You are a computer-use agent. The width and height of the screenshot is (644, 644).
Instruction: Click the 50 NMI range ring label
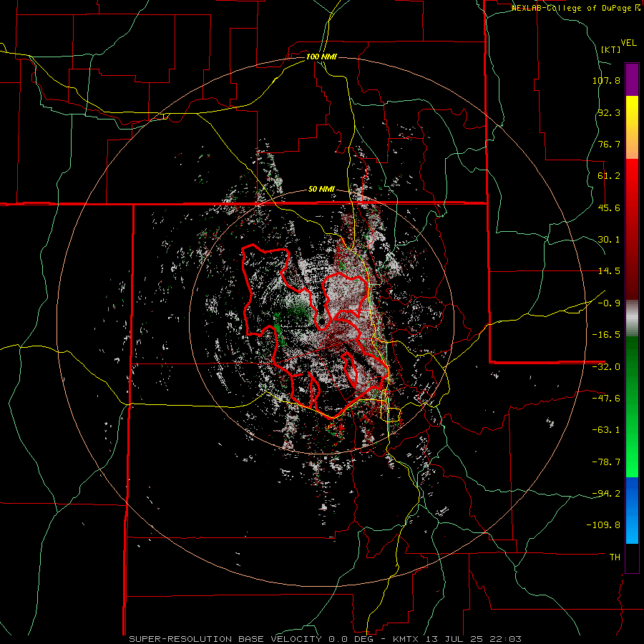tap(321, 190)
